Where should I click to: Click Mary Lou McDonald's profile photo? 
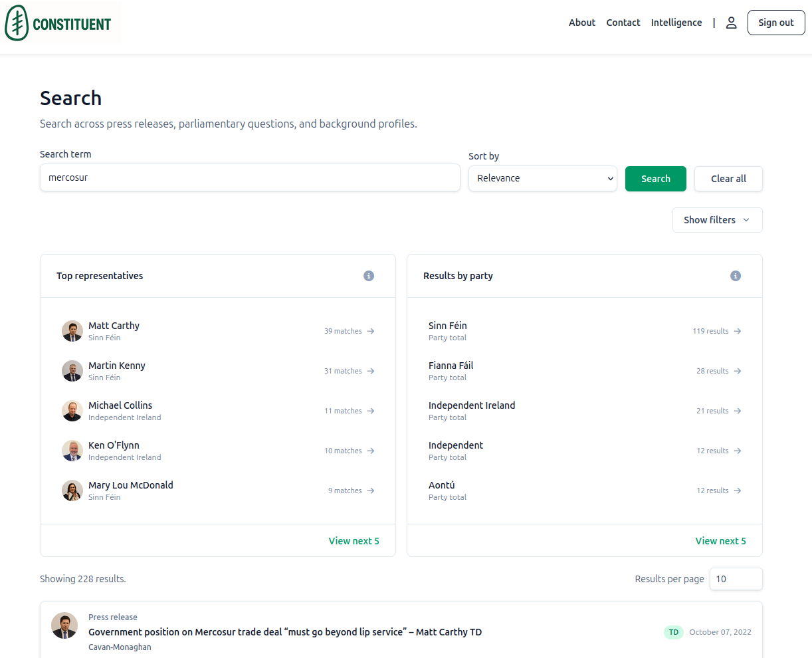(72, 491)
